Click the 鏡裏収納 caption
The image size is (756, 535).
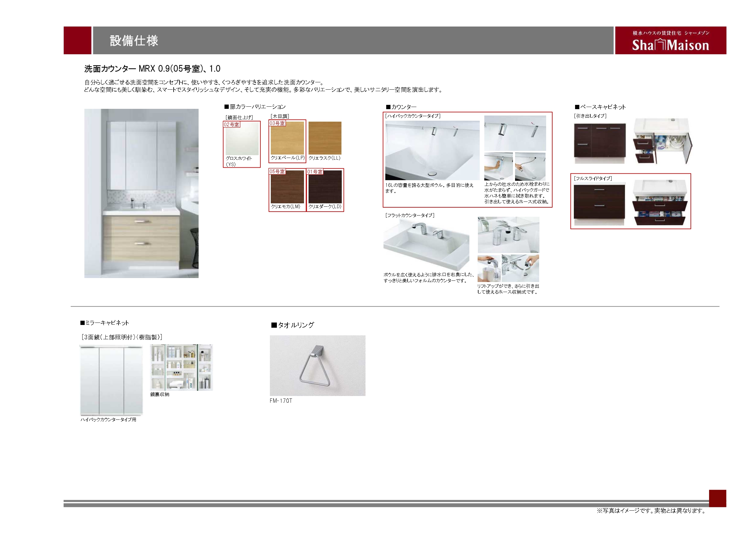[x=160, y=394]
